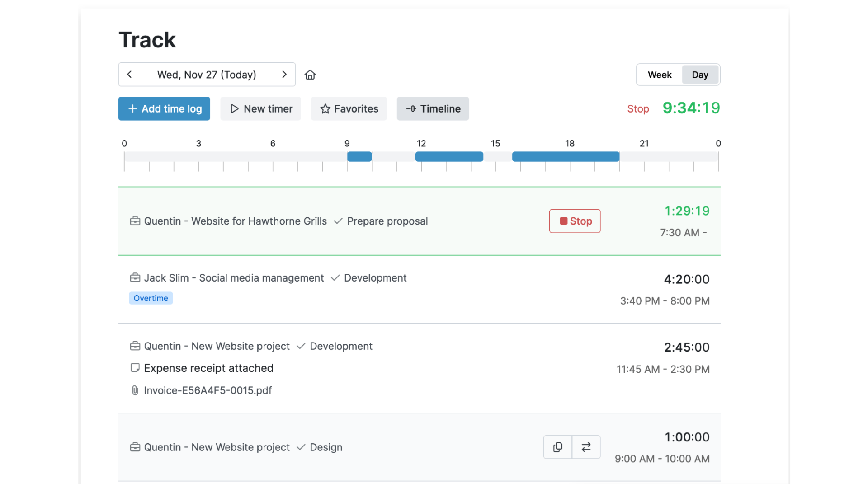868x488 pixels.
Task: Toggle the Timeline view
Action: pyautogui.click(x=433, y=108)
